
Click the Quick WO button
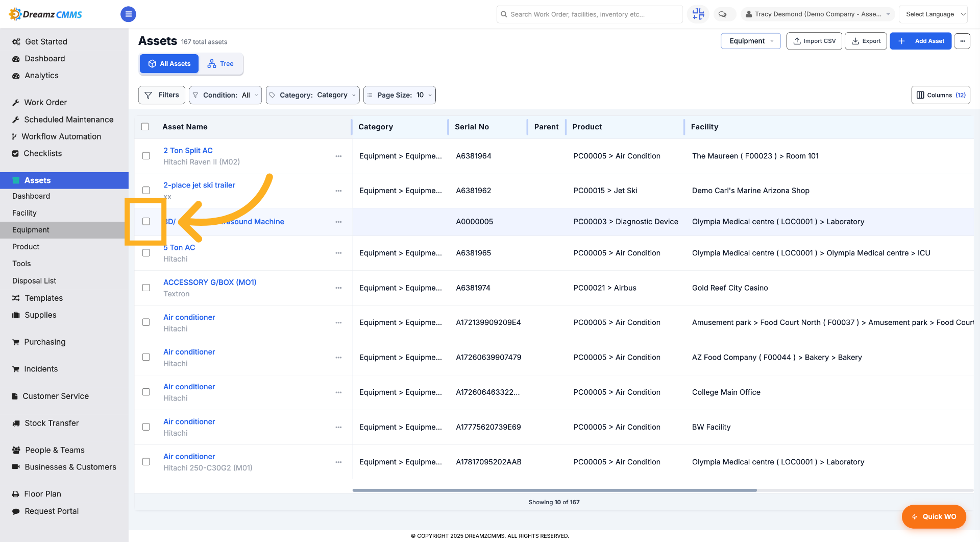click(x=934, y=516)
